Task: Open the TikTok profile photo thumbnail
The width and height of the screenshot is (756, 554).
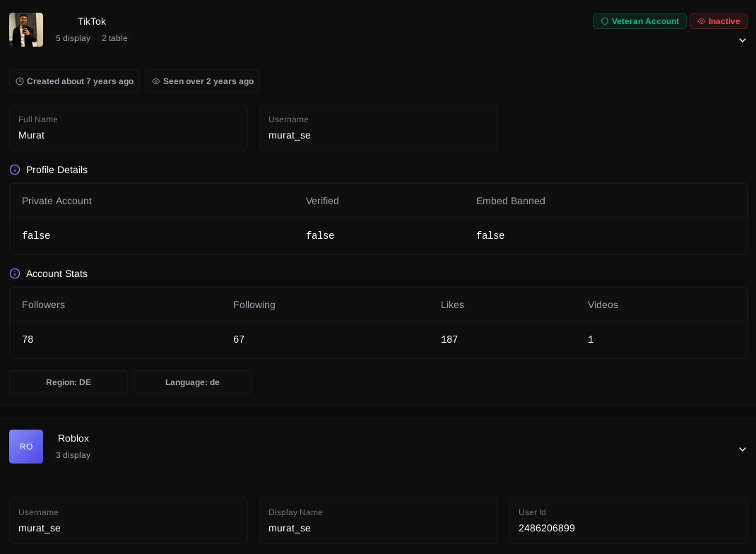Action: click(x=26, y=30)
